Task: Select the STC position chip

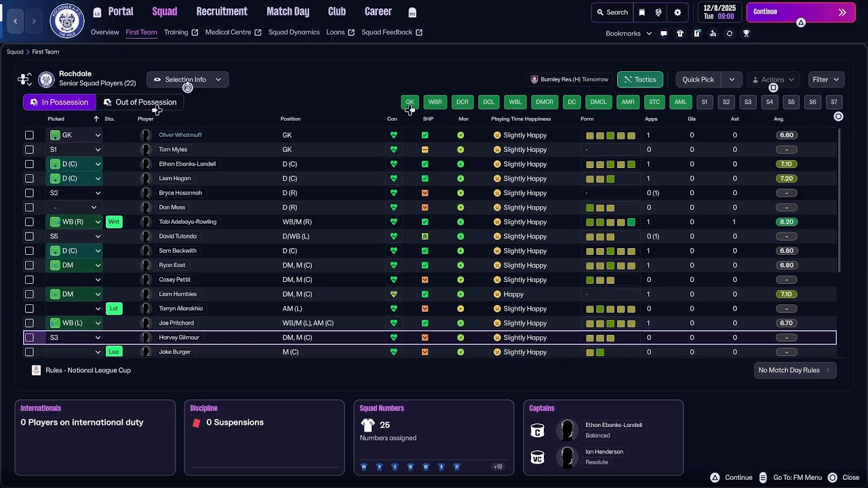Action: (654, 102)
